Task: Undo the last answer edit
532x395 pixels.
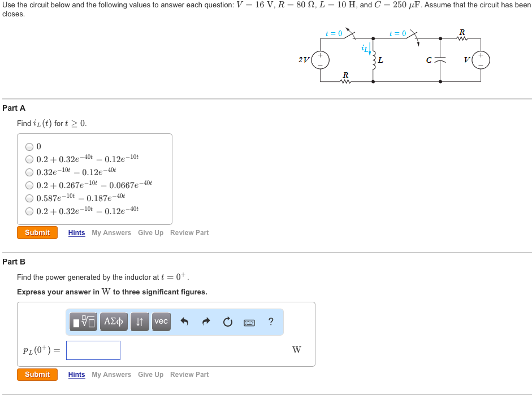Action: 184,322
